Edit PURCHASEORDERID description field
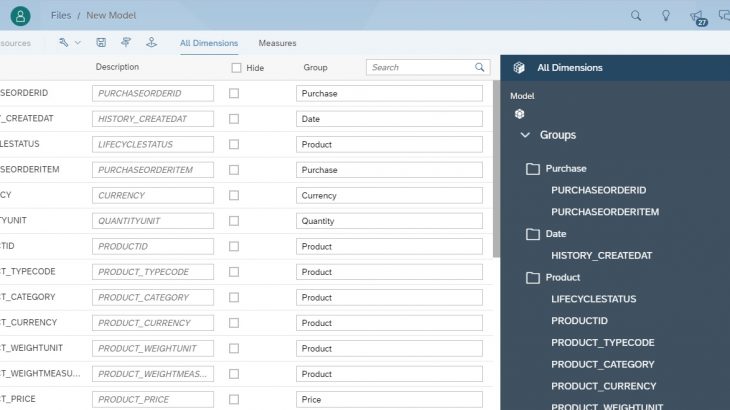The image size is (730, 410). point(153,94)
